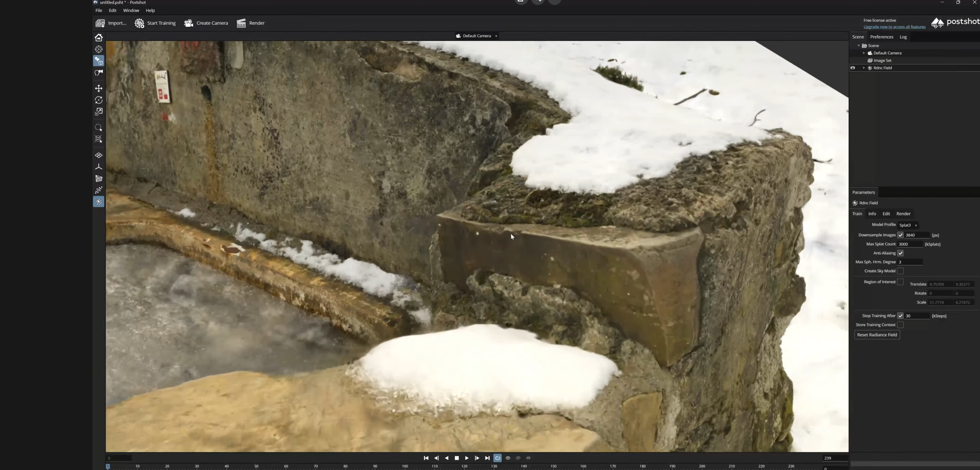Enable the Create Sky Model checkbox
This screenshot has width=980, height=470.
pos(900,271)
